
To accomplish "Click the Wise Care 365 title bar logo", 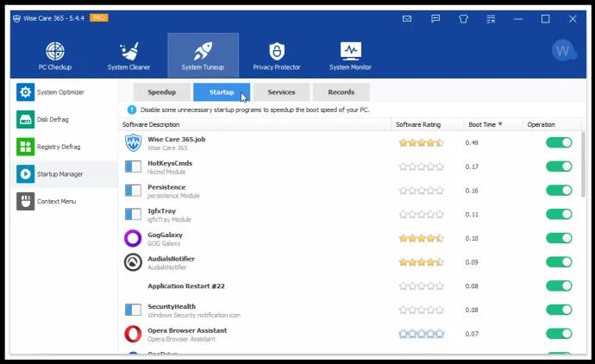I will 16,18.
